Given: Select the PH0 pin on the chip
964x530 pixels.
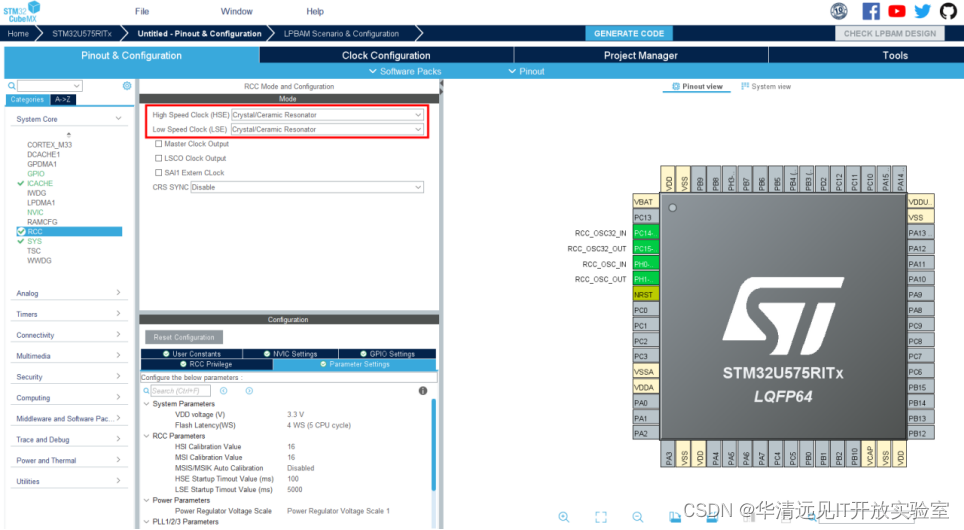Looking at the screenshot, I should coord(646,264).
